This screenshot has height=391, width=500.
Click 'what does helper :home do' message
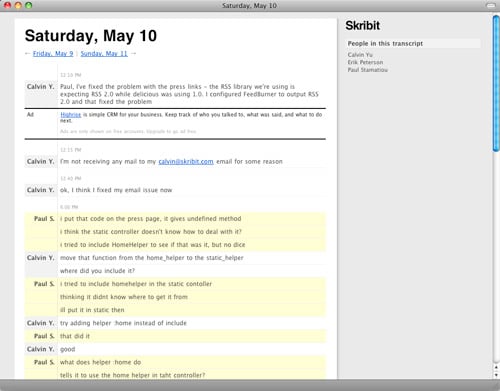(x=100, y=362)
